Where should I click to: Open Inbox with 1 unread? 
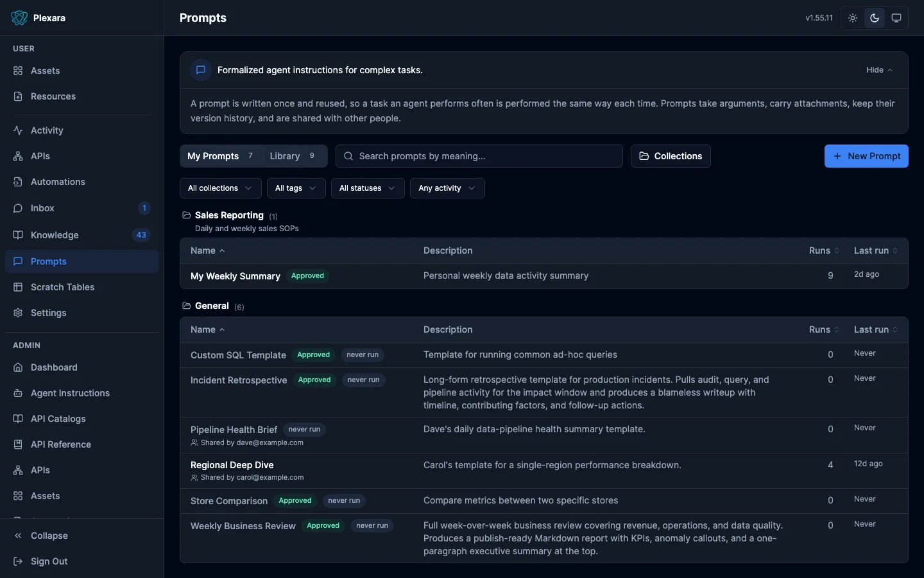pyautogui.click(x=81, y=208)
